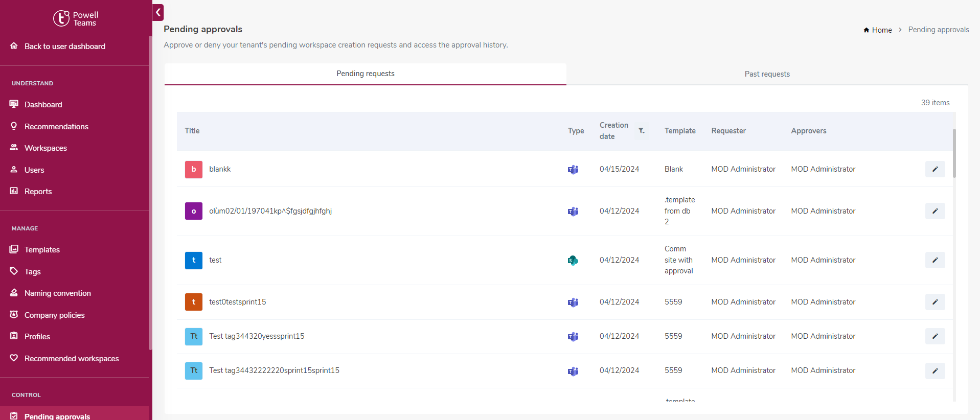
Task: Click the 'Tt' avatar for Test tag344320yesssprint15
Action: coord(194,336)
